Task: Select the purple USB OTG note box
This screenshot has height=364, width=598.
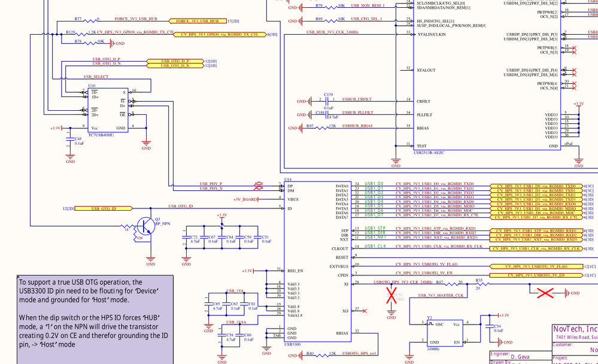Action: point(95,319)
